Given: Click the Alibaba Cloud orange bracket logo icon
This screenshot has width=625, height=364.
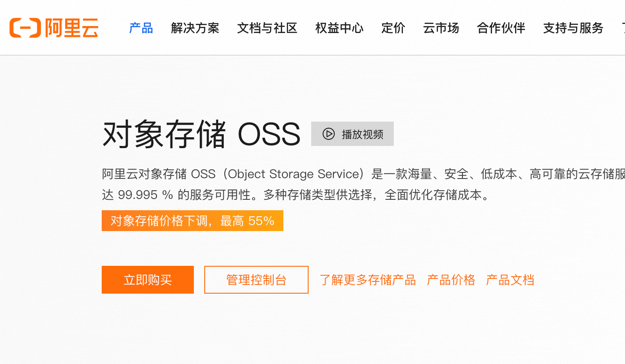Looking at the screenshot, I should (25, 28).
